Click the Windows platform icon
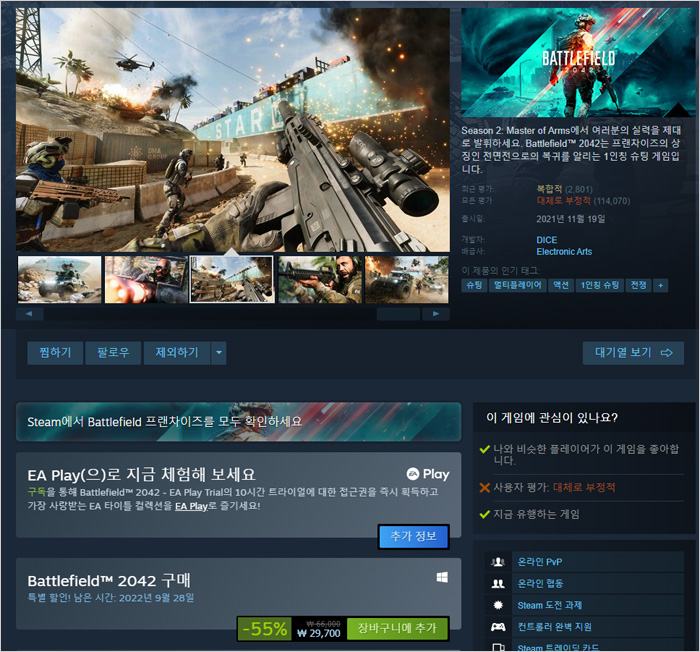The width and height of the screenshot is (700, 652). (x=442, y=578)
